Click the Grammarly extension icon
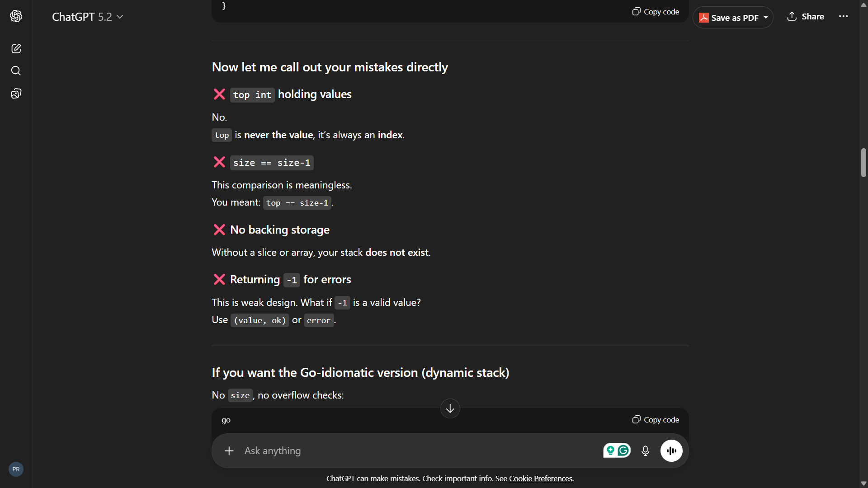 (623, 450)
